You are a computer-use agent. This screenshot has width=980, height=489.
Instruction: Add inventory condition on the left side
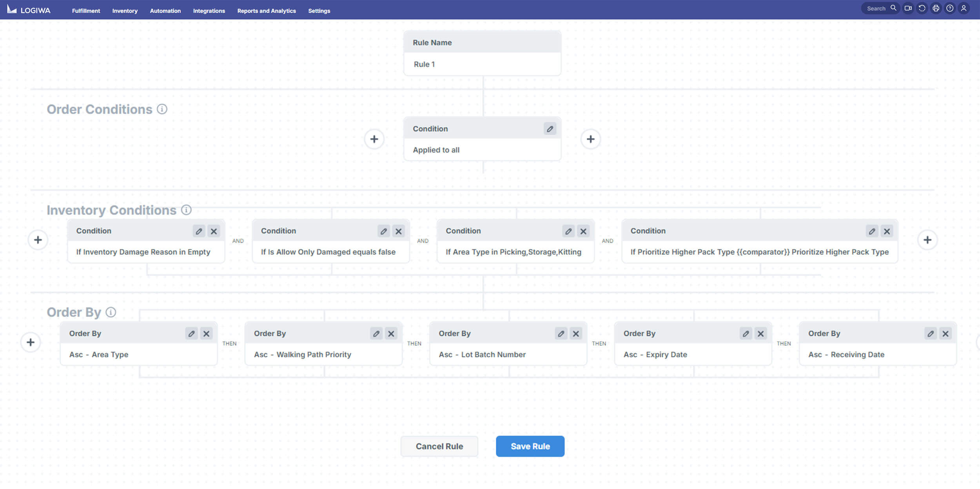click(x=38, y=240)
